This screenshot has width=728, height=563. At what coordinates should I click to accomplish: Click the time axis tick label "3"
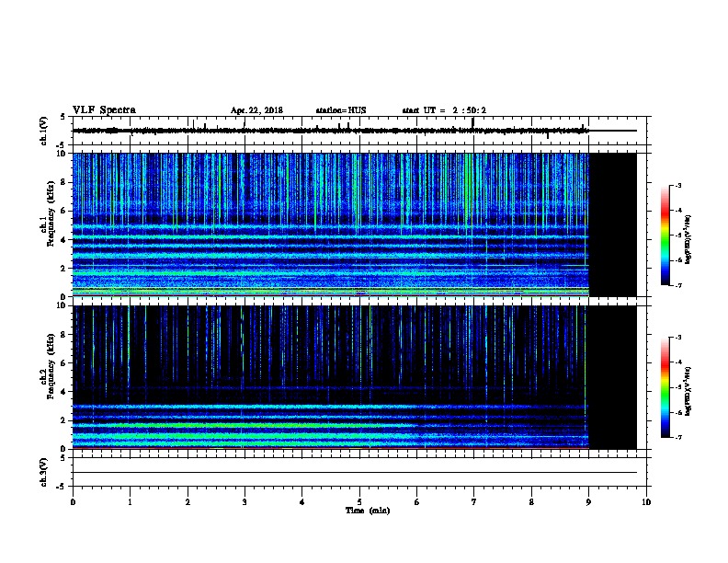pyautogui.click(x=245, y=501)
